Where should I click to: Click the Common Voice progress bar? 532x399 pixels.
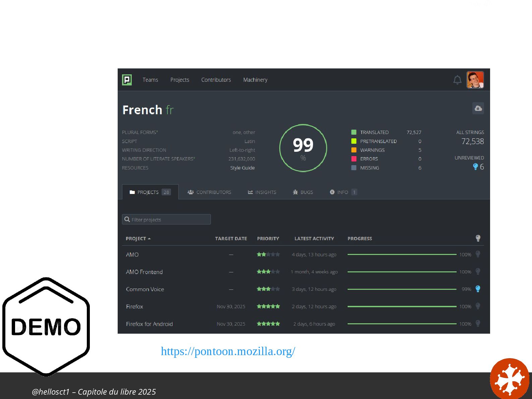[x=402, y=289]
